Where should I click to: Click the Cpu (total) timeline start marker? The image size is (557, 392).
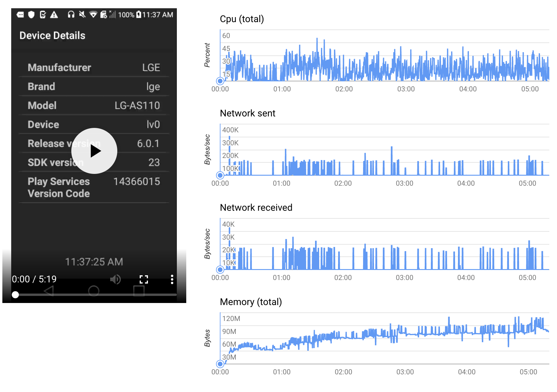pyautogui.click(x=220, y=81)
